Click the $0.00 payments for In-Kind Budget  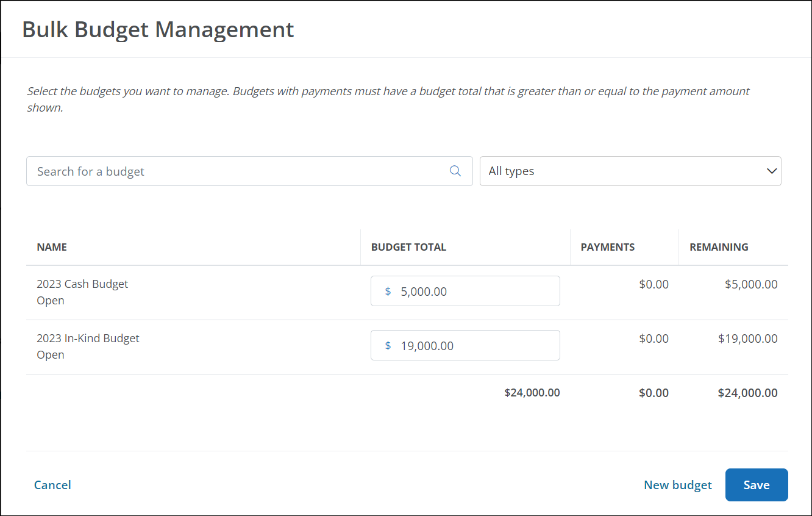tap(654, 339)
